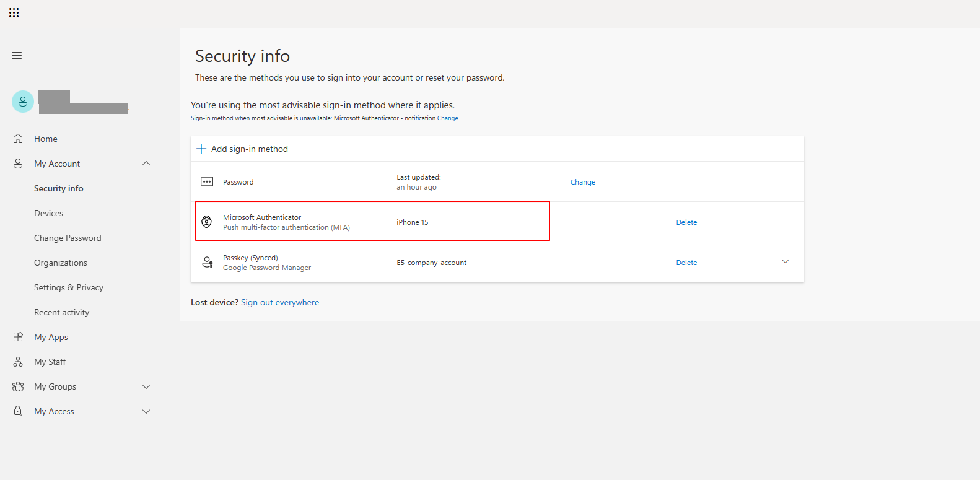980x480 pixels.
Task: Open Change Password in the sidebar
Action: [x=68, y=238]
